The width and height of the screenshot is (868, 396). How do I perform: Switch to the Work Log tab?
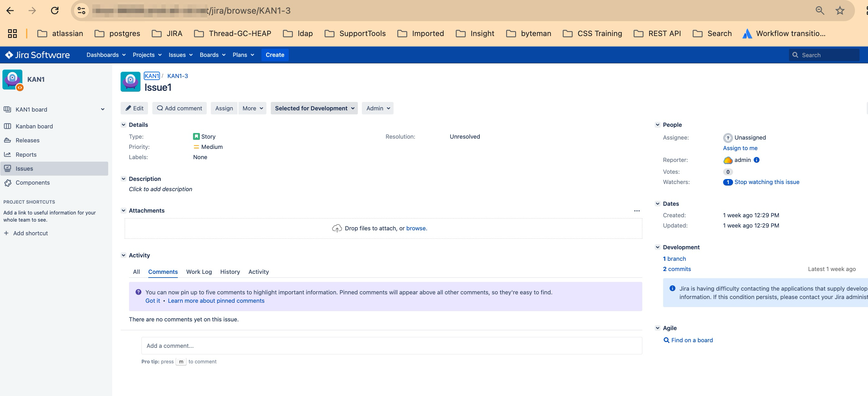(x=199, y=272)
